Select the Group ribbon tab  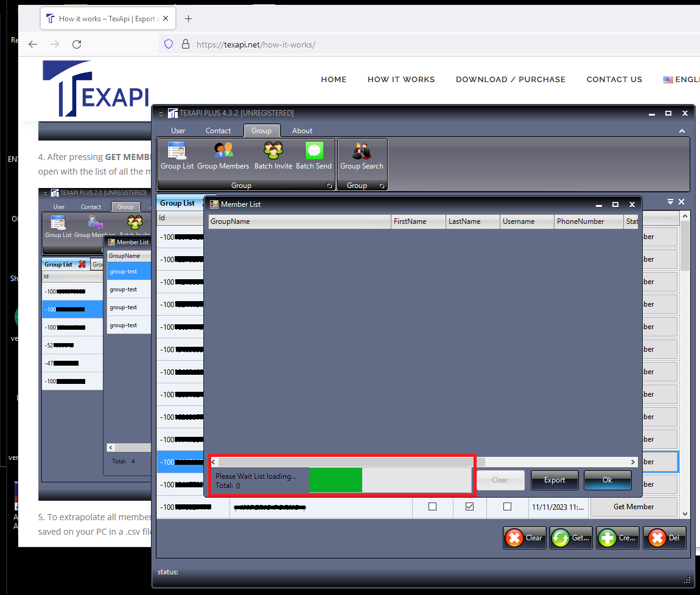(262, 131)
